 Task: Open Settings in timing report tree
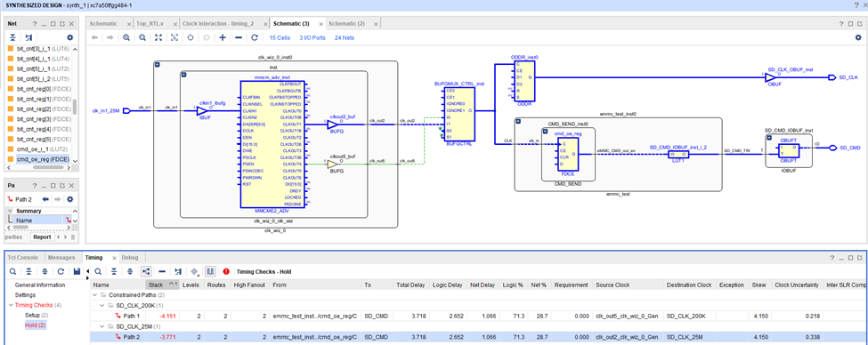coord(26,295)
